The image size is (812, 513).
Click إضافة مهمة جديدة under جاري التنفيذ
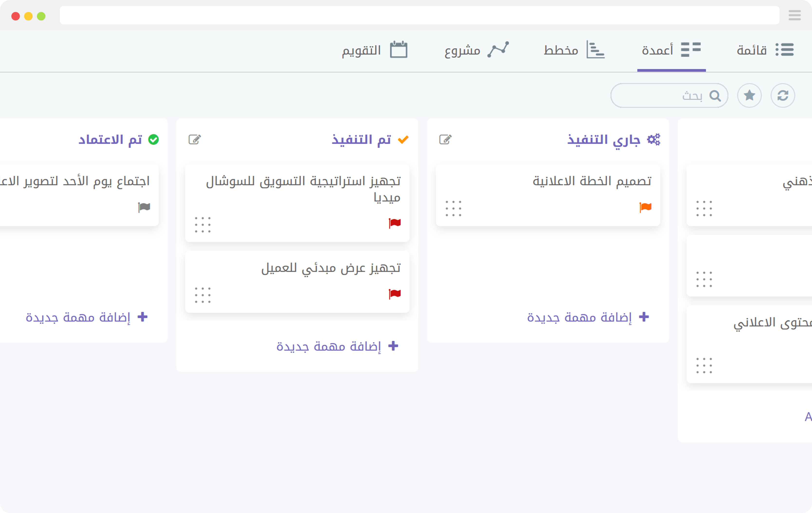coord(588,317)
